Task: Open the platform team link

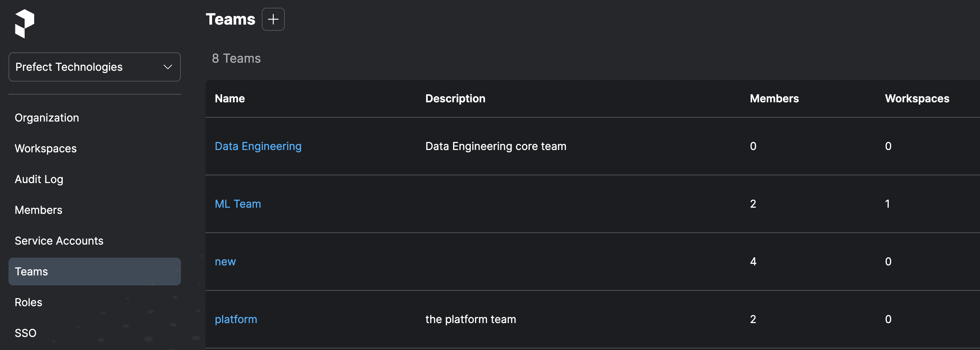Action: tap(236, 319)
